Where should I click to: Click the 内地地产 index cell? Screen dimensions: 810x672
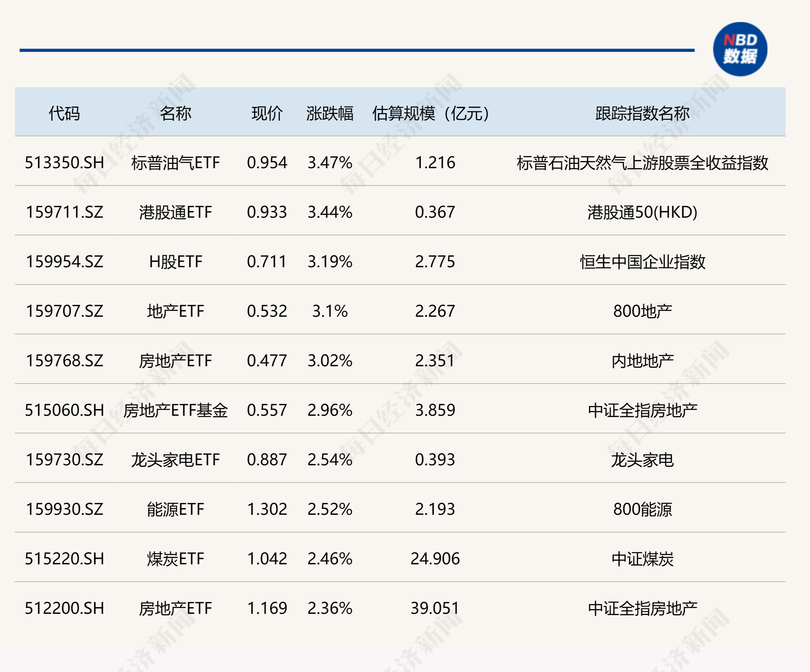(642, 361)
